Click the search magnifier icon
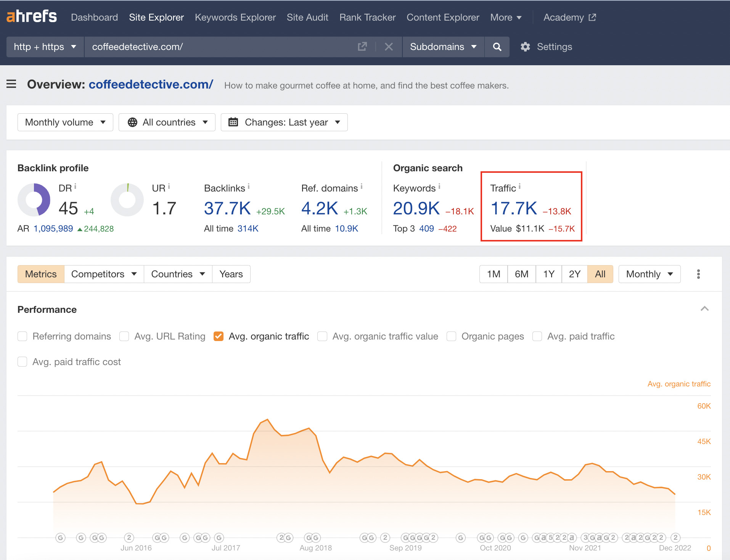Image resolution: width=730 pixels, height=560 pixels. (x=497, y=47)
